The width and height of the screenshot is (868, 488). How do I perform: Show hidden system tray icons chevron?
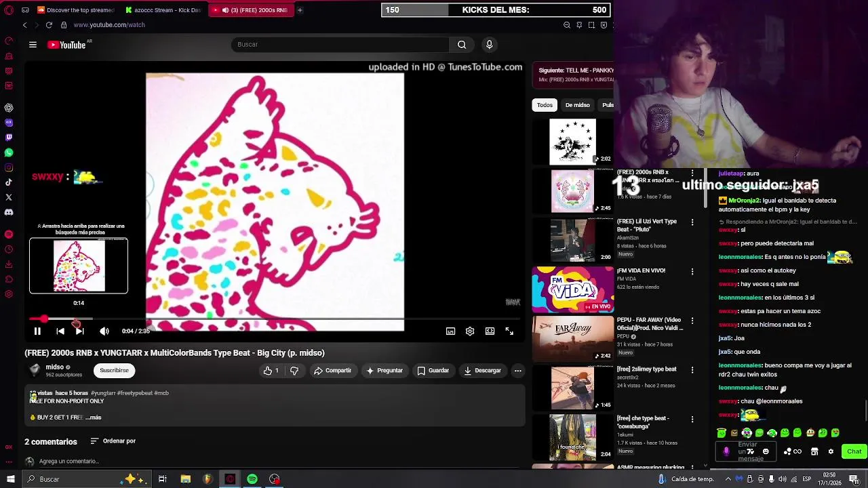pos(728,479)
